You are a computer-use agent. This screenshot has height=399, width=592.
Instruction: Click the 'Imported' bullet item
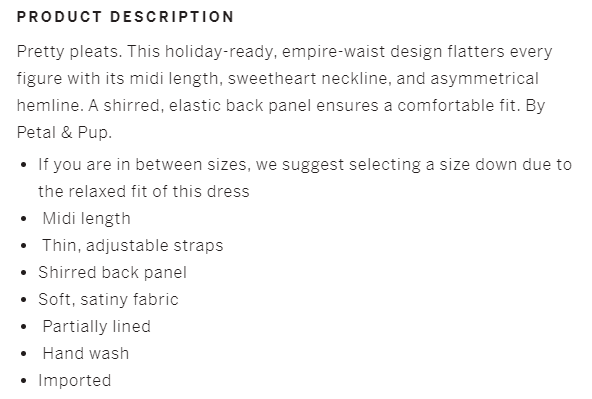[74, 381]
